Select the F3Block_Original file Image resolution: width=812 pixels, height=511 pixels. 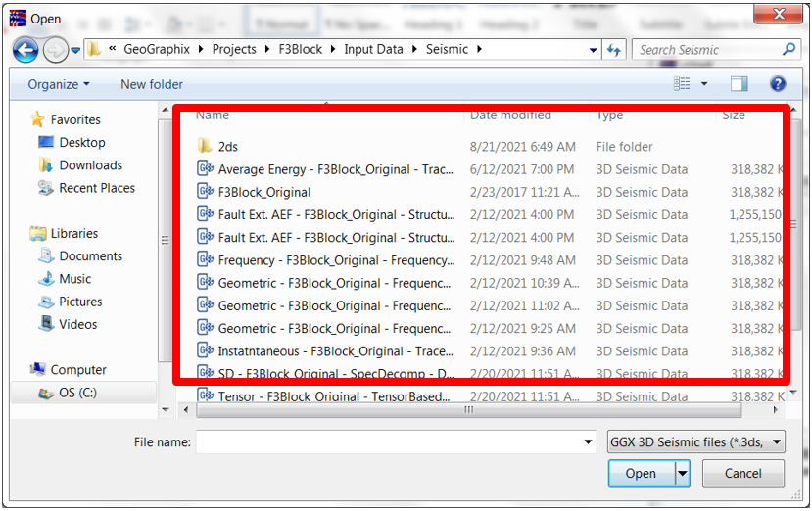pos(264,193)
